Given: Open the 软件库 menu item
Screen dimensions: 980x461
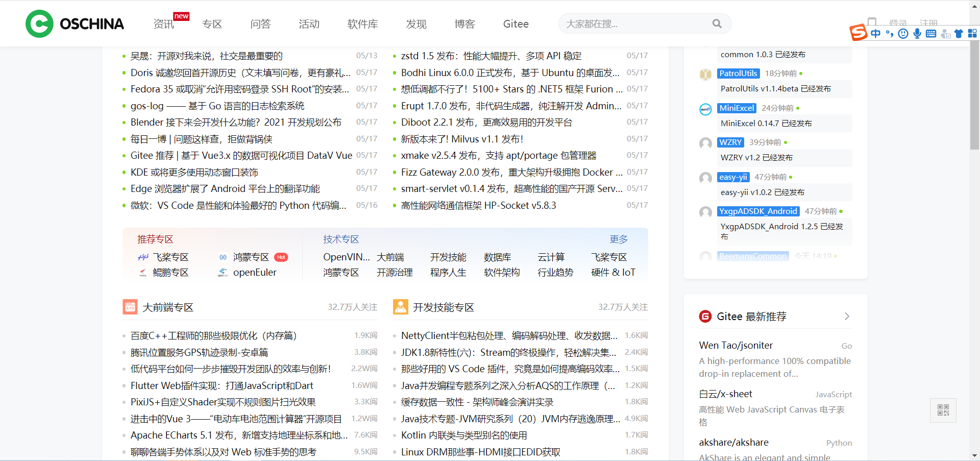Looking at the screenshot, I should click(x=362, y=24).
